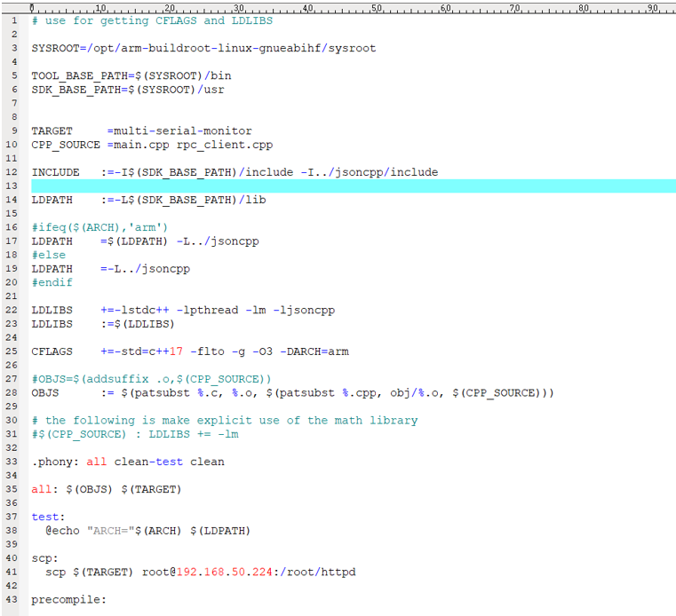Click the path '/opt/arm-buildroot-linux-gnueabihf/sysroot'

232,48
